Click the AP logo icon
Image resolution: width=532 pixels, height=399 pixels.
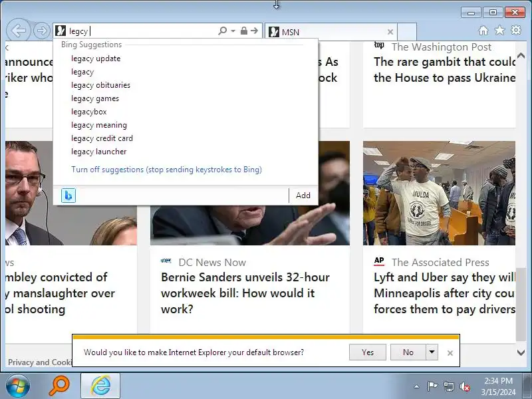pyautogui.click(x=379, y=261)
